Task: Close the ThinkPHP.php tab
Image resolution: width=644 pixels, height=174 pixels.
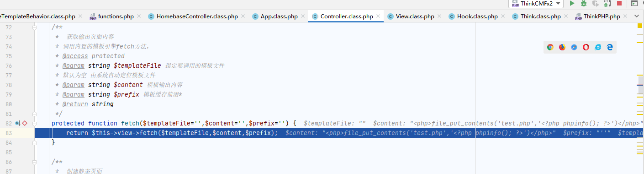Action: [625, 16]
